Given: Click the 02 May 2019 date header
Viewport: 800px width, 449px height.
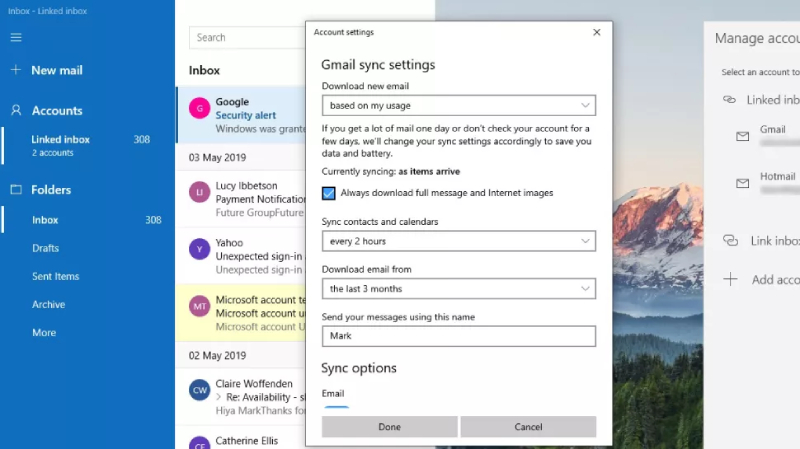Looking at the screenshot, I should [x=217, y=355].
